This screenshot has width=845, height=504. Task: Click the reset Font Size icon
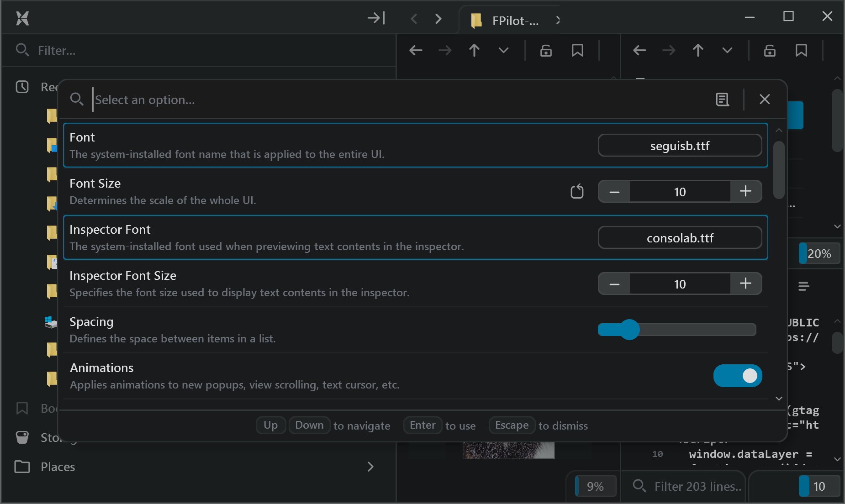click(577, 191)
